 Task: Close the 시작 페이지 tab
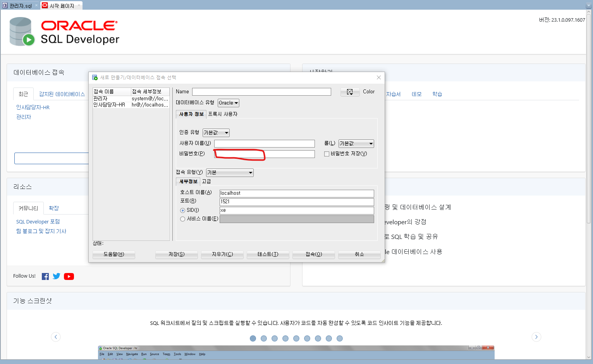click(79, 5)
